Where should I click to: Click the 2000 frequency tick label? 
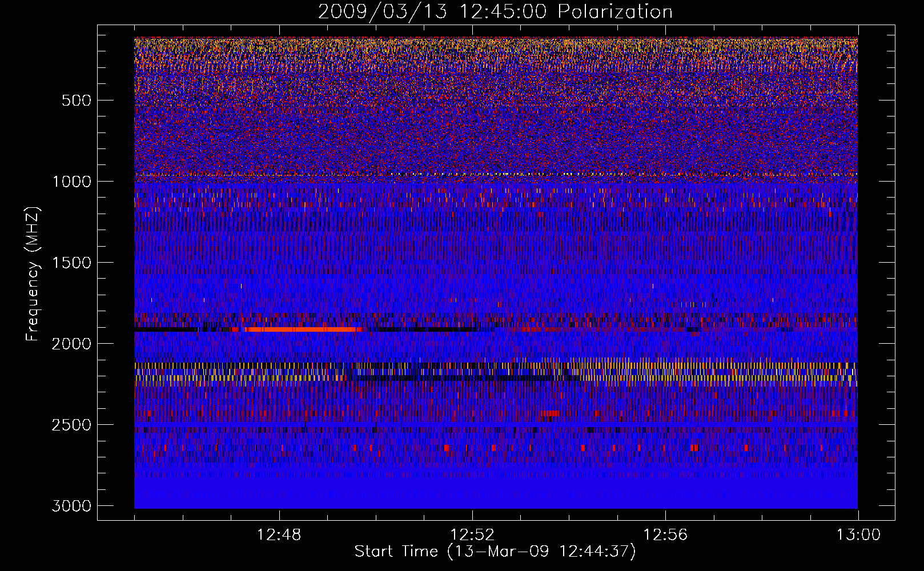coord(71,344)
